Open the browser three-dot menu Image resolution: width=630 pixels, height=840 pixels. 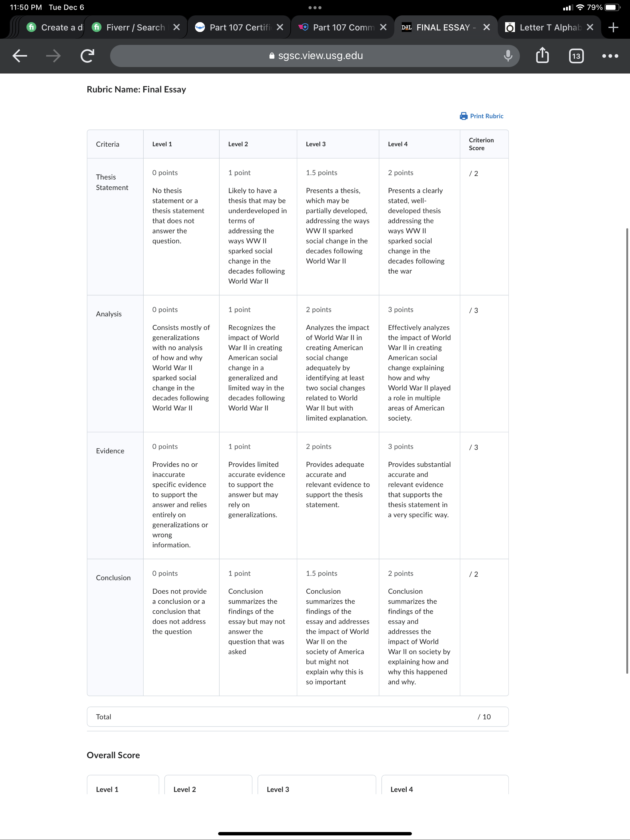(x=610, y=56)
